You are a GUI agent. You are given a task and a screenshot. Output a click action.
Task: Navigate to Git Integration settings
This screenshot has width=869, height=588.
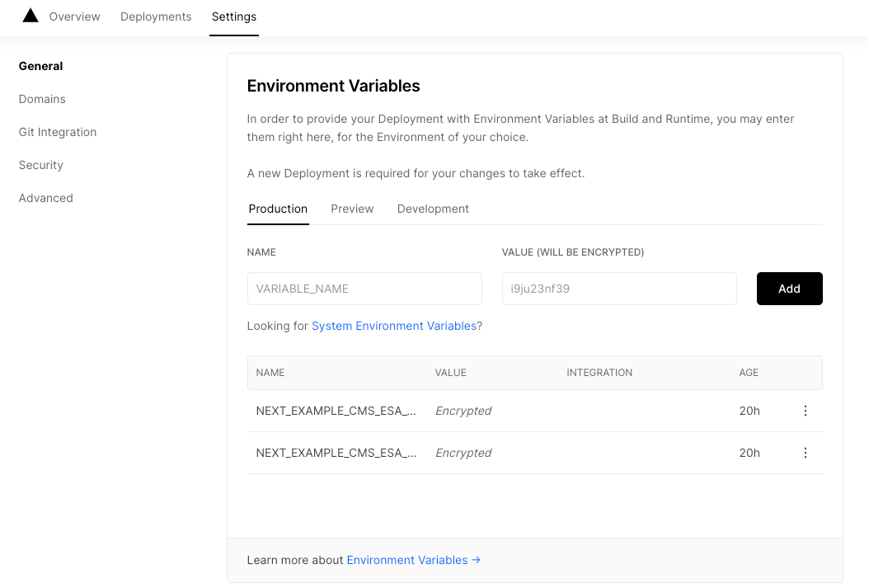coord(58,132)
